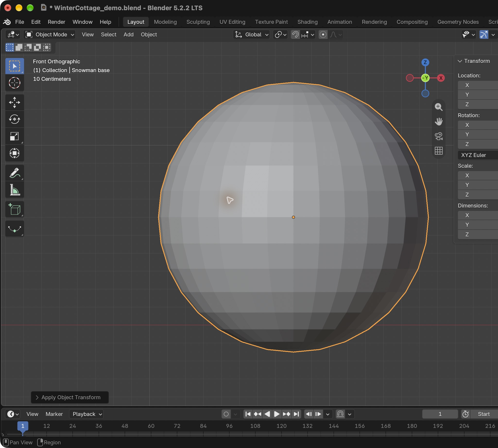
Task: Open the editor type dropdown in viewport
Action: (13, 34)
